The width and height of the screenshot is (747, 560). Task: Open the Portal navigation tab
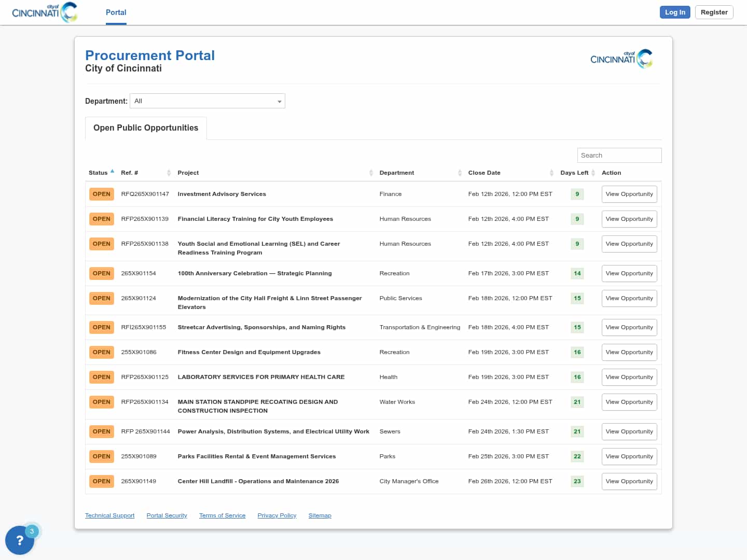tap(116, 12)
